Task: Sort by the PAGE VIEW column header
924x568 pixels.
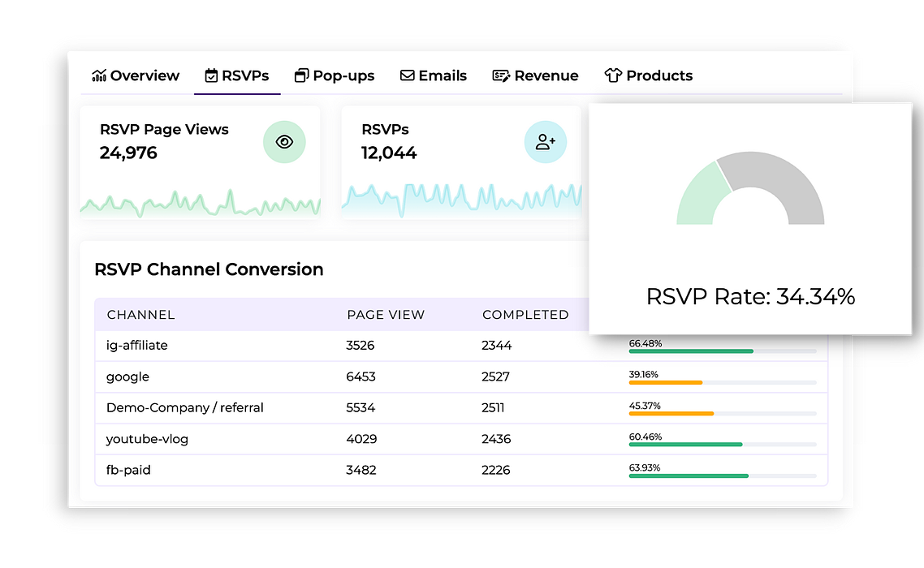Action: (386, 315)
